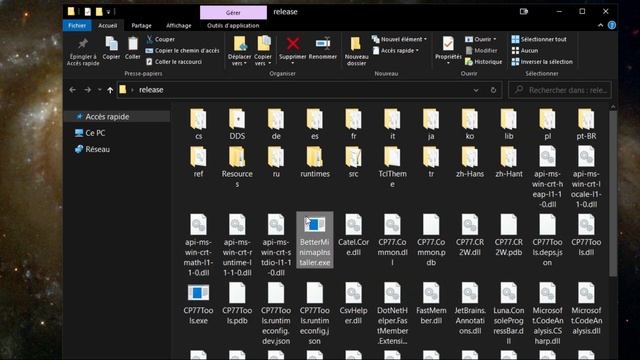Open the recent locations dropdown arrow
The image size is (640, 360).
point(99,90)
